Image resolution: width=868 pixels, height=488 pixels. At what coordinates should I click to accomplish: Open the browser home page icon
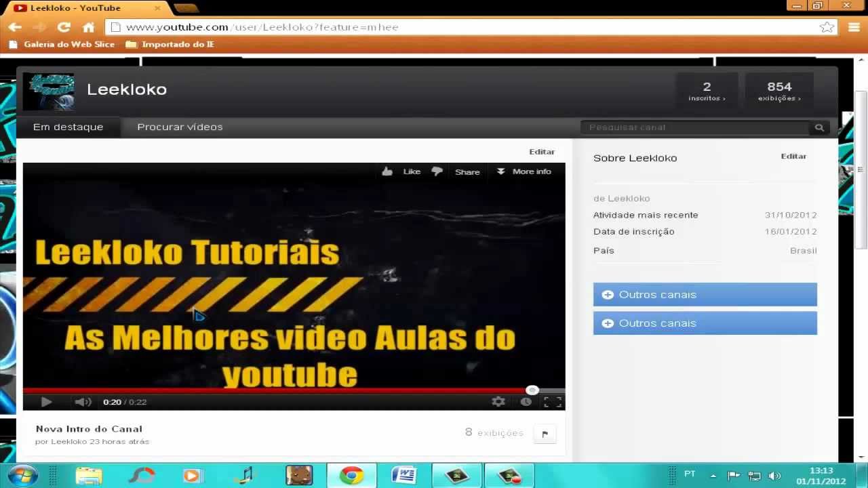88,27
